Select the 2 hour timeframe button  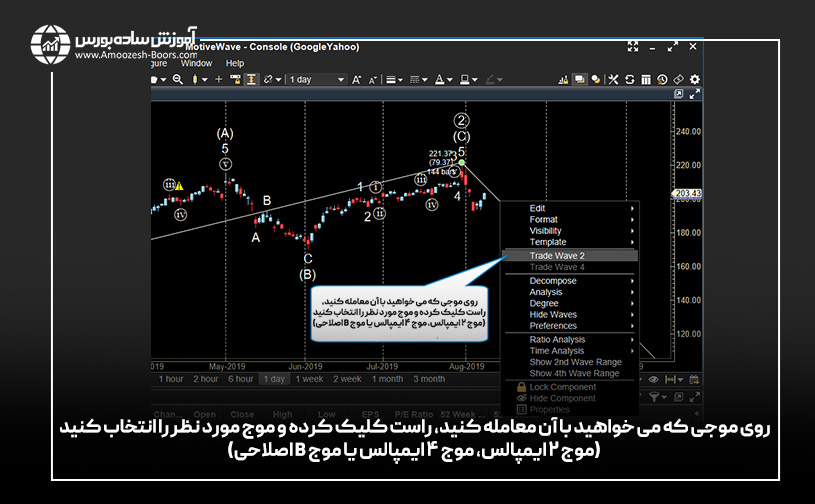point(206,379)
